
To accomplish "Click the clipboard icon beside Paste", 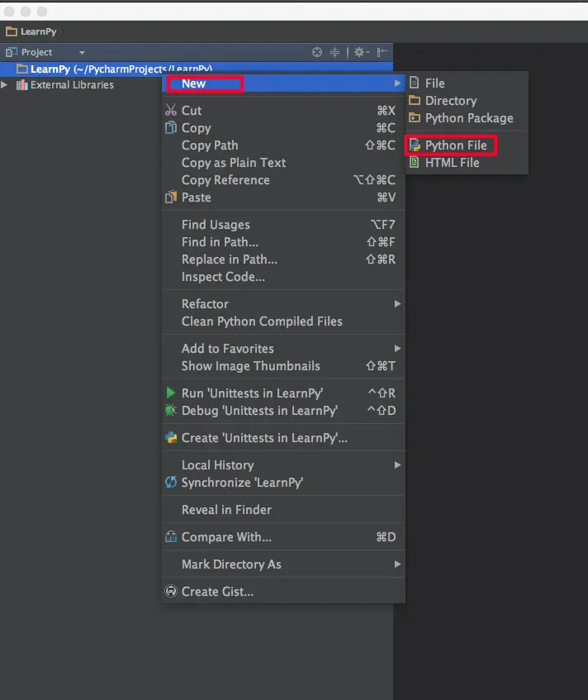I will [171, 197].
